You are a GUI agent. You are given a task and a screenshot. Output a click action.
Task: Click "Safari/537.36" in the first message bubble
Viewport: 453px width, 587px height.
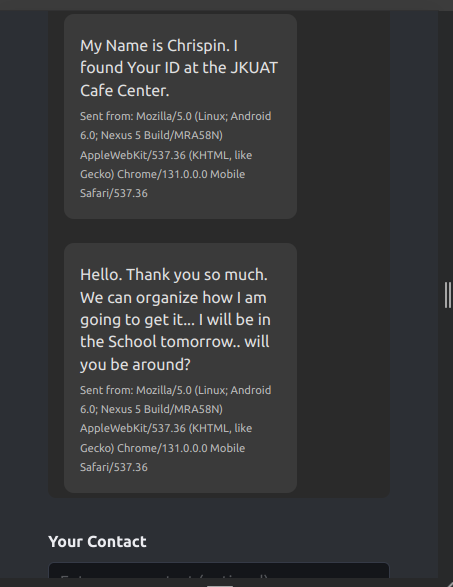point(114,193)
